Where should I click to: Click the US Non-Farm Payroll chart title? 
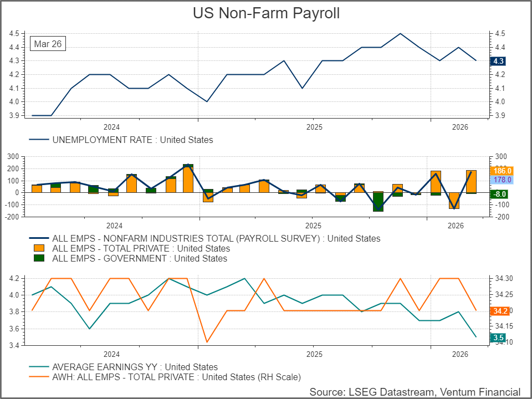click(x=266, y=13)
